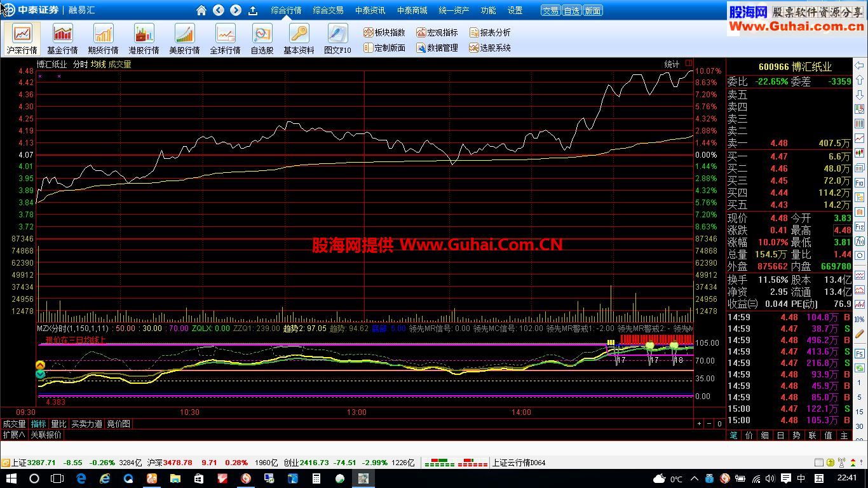Viewport: 868px width, 488px height.
Task: Open Task View on taskbar
Action: click(x=57, y=478)
